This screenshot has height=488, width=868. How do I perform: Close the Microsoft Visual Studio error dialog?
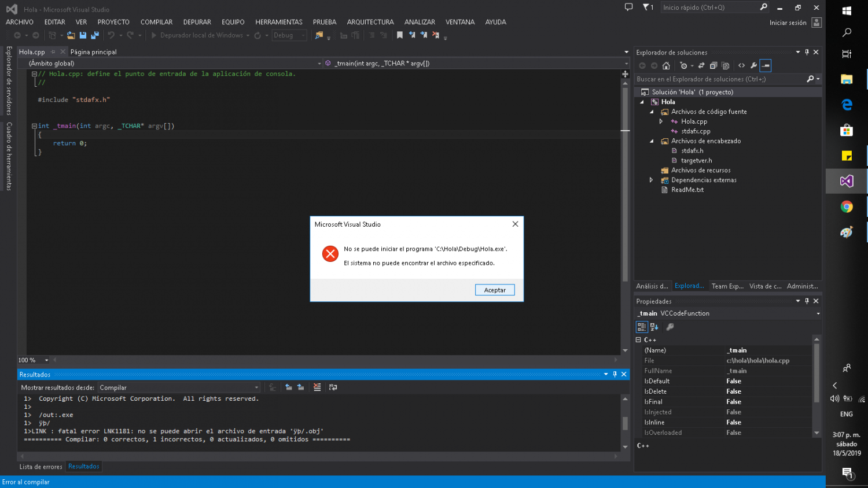click(515, 224)
